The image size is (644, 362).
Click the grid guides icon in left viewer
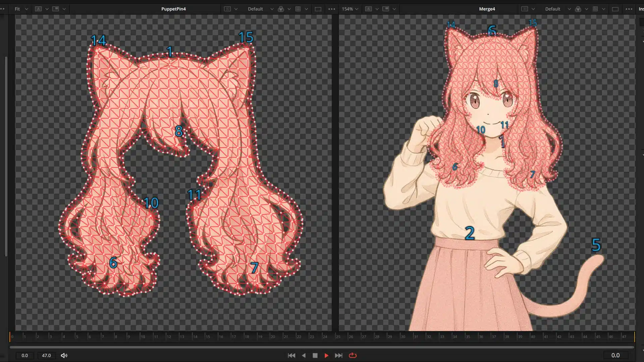(x=298, y=9)
